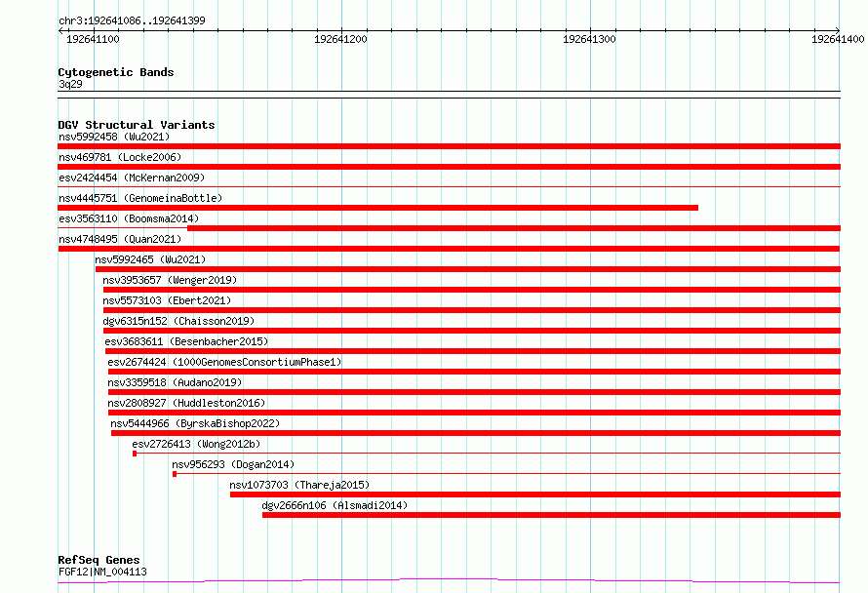Open the Cytogenetic Bands track title
The image size is (868, 593).
[116, 72]
